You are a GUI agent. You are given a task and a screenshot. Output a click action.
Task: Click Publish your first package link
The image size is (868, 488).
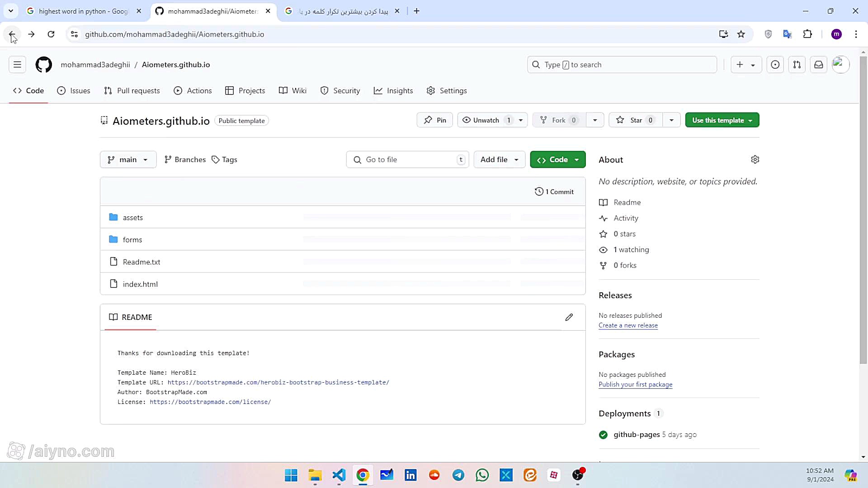pos(635,385)
